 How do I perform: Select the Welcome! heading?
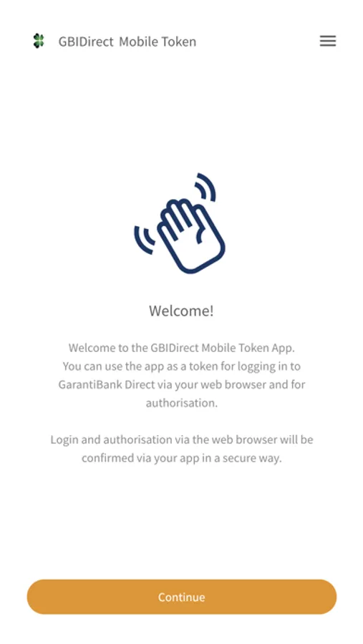tap(181, 311)
